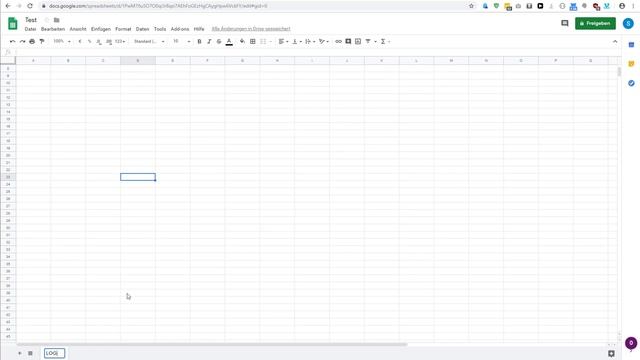Screen dimensions: 640x360
Task: Open the Datei menu
Action: click(x=30, y=29)
